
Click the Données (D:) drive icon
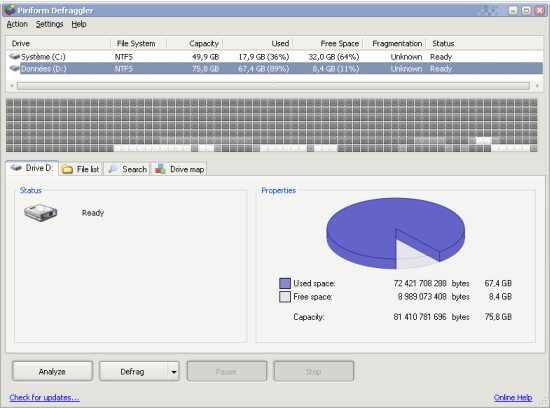coord(15,68)
